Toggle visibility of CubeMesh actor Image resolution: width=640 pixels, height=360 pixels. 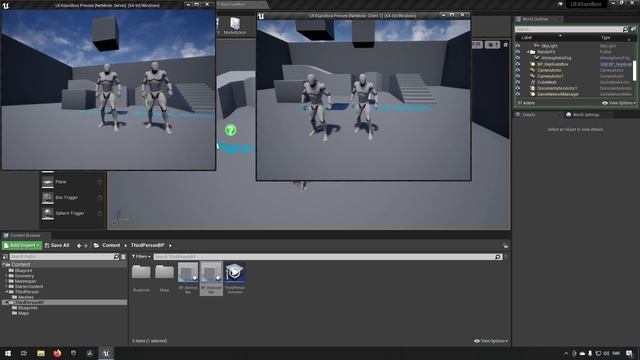518,82
